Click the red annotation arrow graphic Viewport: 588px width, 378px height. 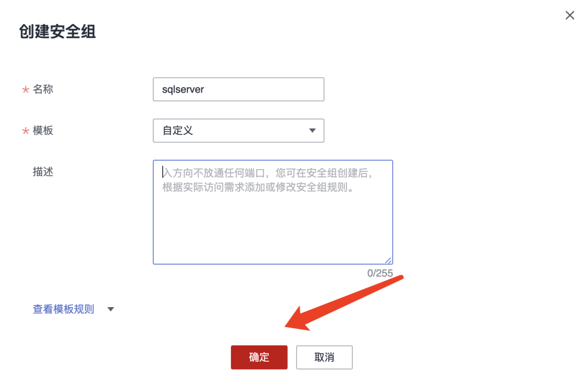pyautogui.click(x=343, y=303)
